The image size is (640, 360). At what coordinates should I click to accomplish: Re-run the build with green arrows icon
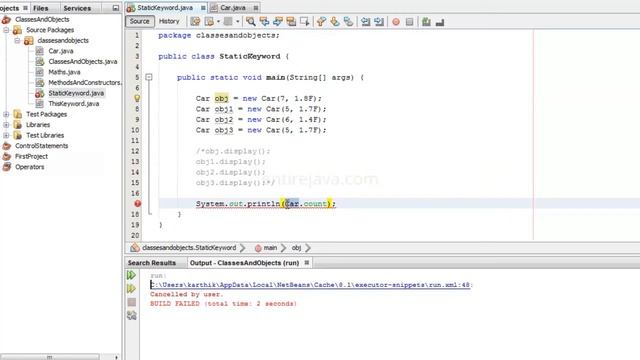tap(131, 275)
